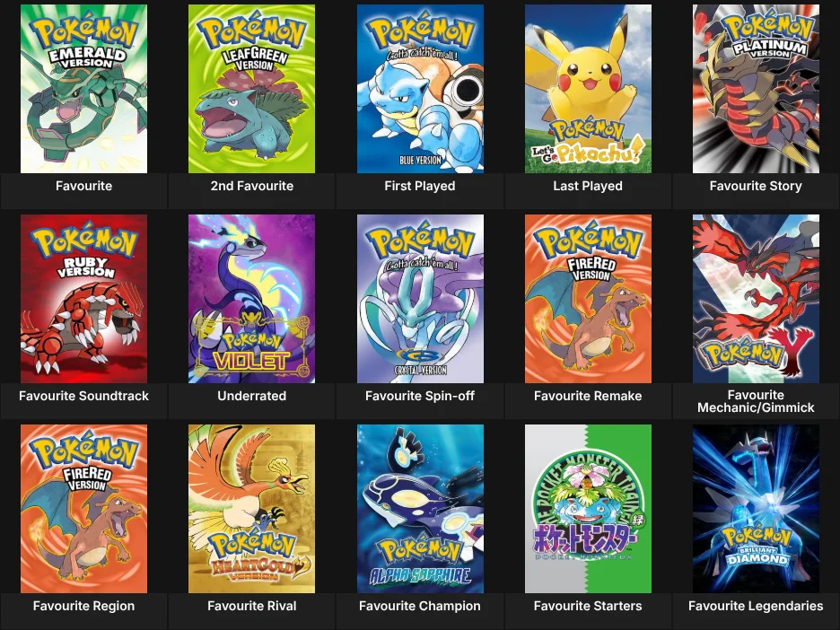Select the Last Played label
This screenshot has width=840, height=630.
tap(588, 186)
